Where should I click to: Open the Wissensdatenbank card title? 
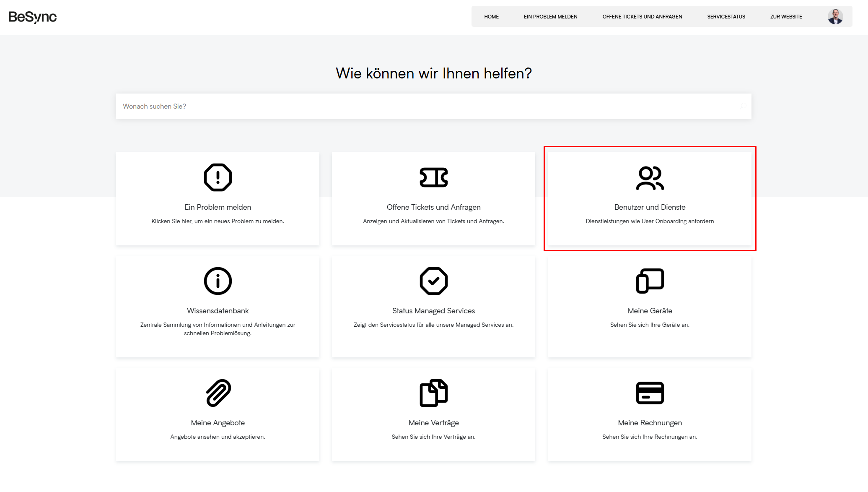click(x=218, y=311)
